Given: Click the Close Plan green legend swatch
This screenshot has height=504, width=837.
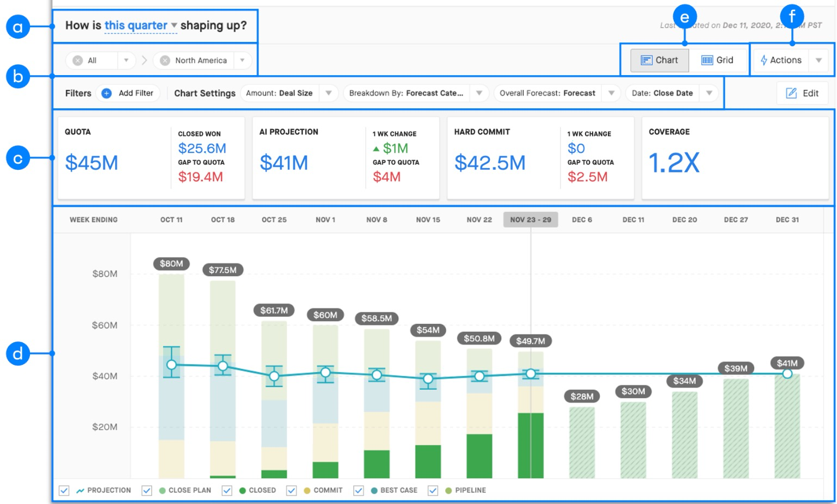Looking at the screenshot, I should pyautogui.click(x=162, y=490).
